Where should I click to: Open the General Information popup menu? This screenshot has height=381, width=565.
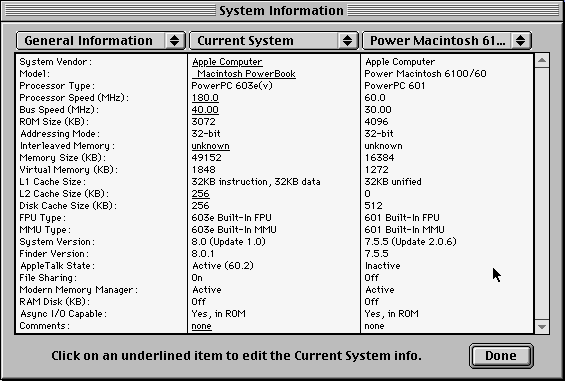click(x=101, y=40)
